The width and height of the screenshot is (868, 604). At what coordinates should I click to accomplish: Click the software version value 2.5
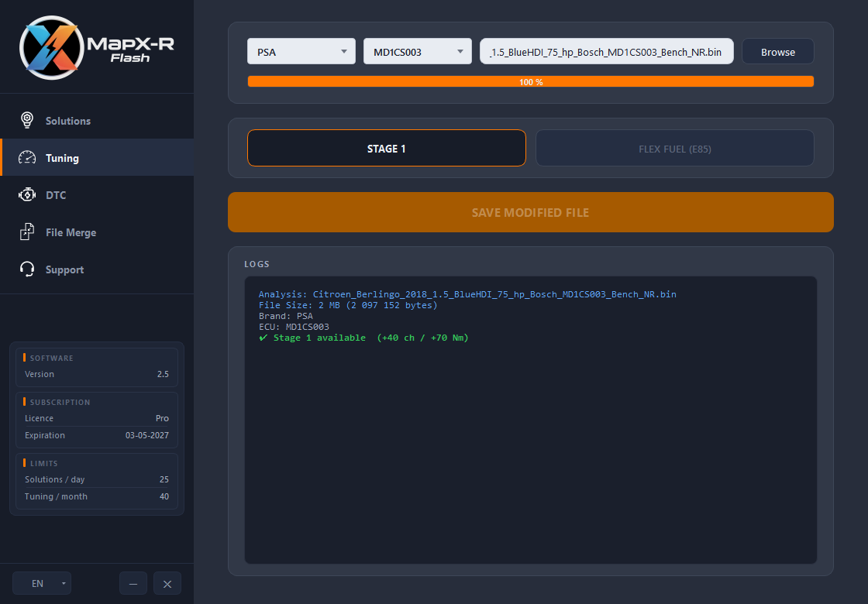coord(163,374)
